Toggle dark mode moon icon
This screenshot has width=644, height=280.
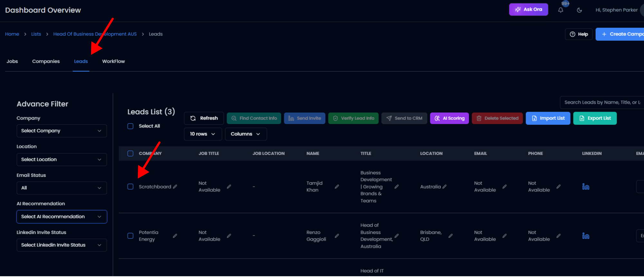coord(579,10)
